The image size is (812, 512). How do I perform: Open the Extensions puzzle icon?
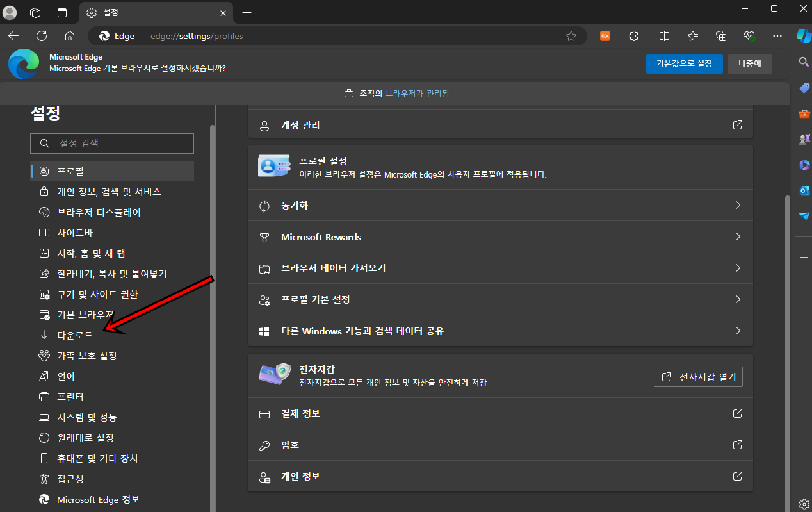point(633,36)
